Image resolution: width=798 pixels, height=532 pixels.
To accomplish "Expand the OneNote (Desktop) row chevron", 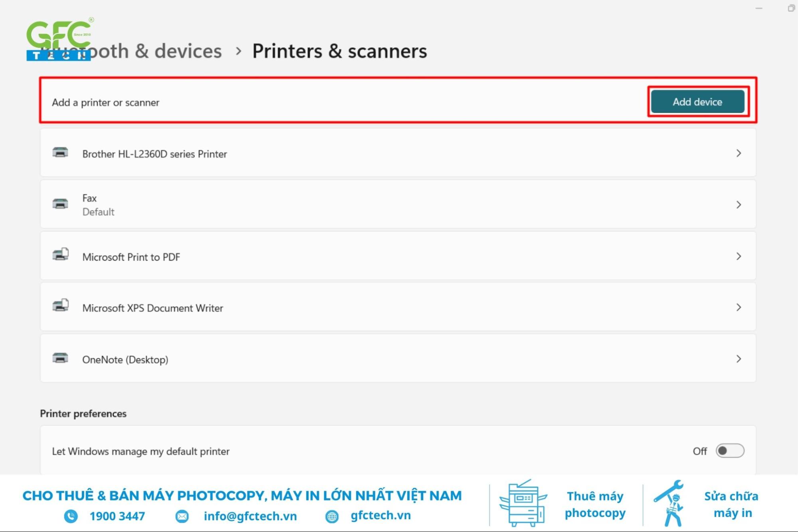I will click(739, 359).
